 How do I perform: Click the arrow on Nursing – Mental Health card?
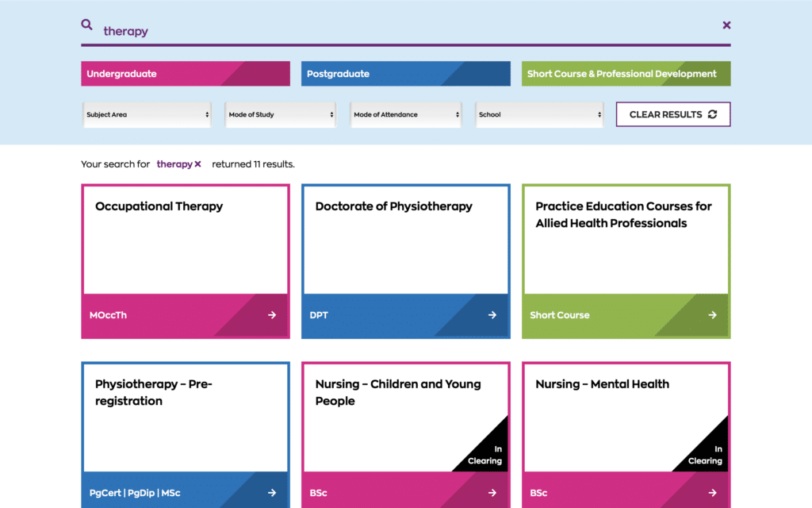(x=714, y=493)
